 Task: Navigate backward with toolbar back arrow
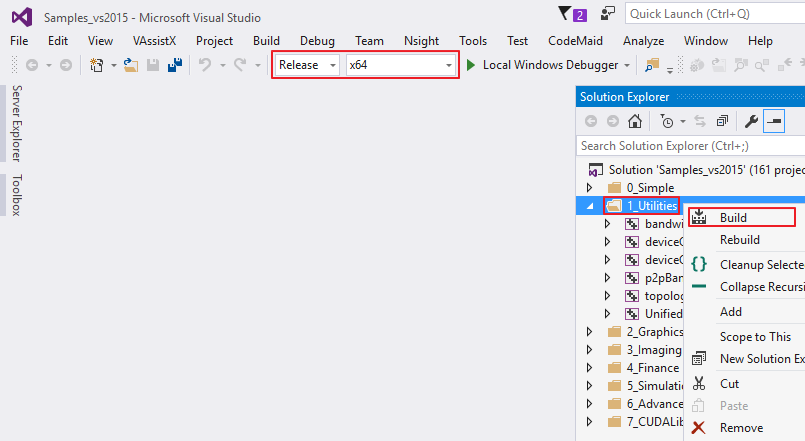[x=32, y=65]
